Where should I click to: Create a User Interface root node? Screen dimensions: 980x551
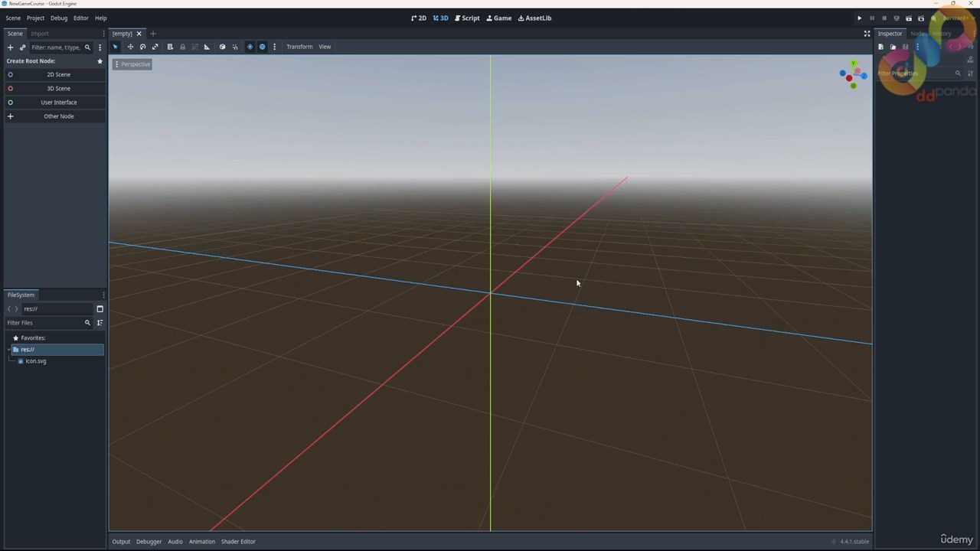point(55,102)
